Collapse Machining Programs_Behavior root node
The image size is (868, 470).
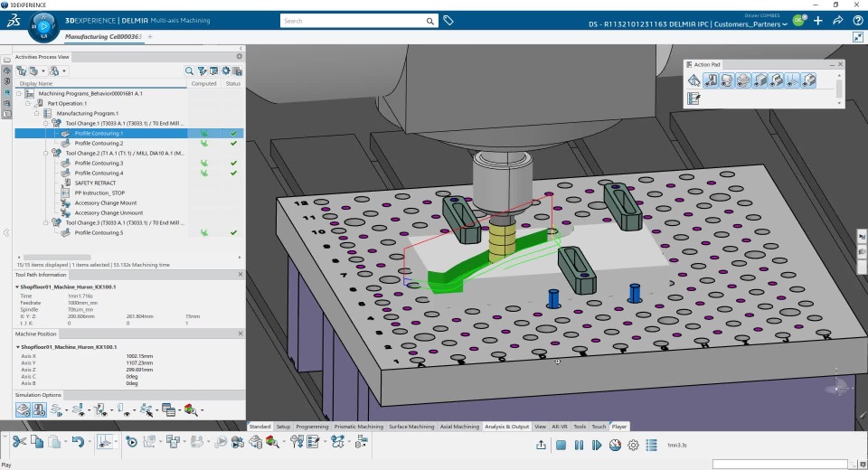click(19, 94)
